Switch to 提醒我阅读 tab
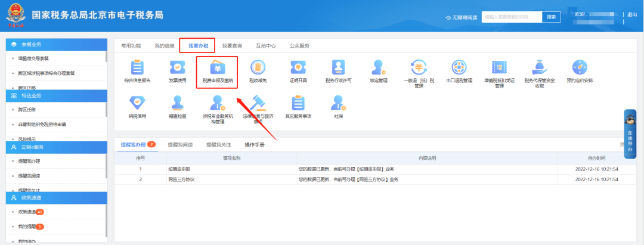 tap(180, 144)
